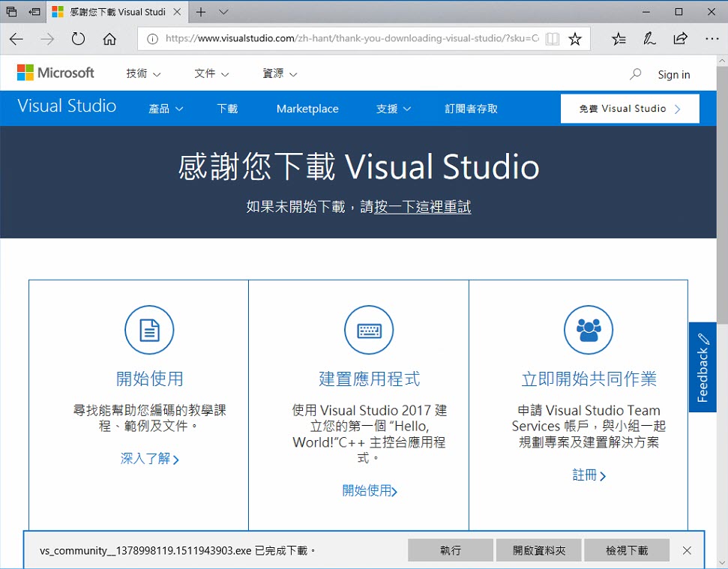Open the Home page icon
This screenshot has height=569, width=728.
[109, 38]
